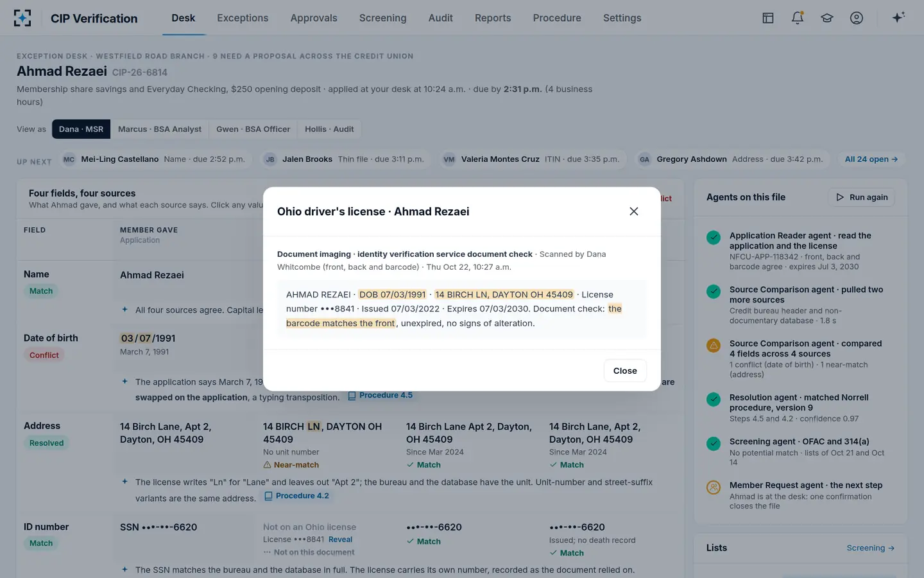The width and height of the screenshot is (924, 578).
Task: Open the Procedure 4.2 link
Action: (x=296, y=496)
